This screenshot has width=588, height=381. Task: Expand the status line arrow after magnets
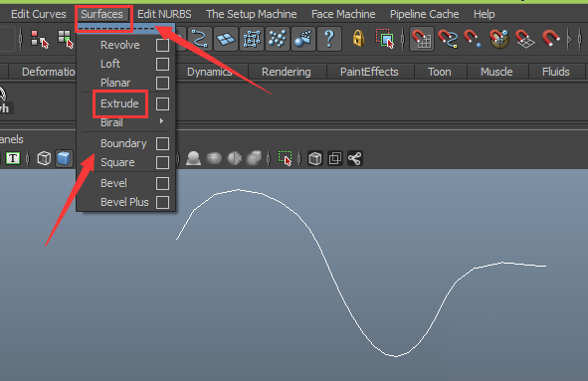[570, 39]
